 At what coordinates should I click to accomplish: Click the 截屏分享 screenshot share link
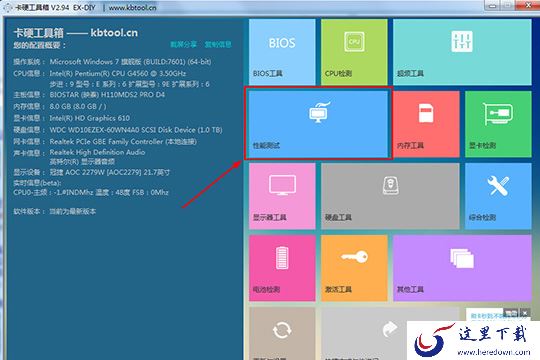click(184, 44)
